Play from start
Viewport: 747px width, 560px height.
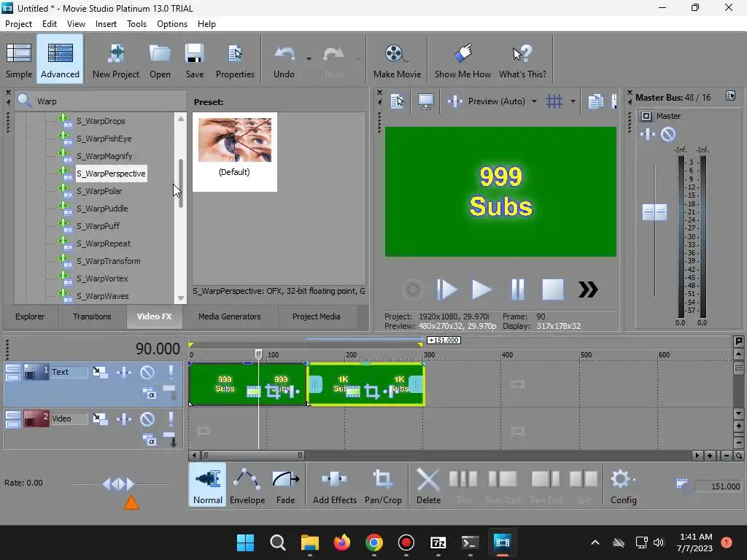446,289
